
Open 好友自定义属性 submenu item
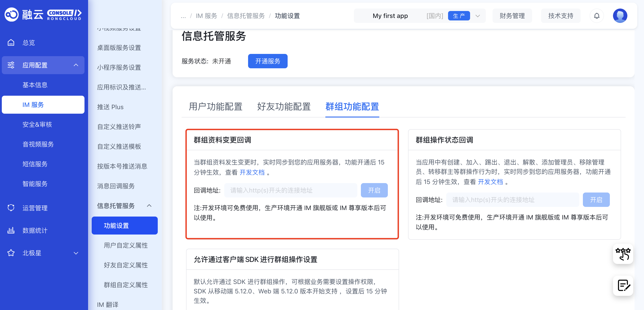[x=126, y=265]
